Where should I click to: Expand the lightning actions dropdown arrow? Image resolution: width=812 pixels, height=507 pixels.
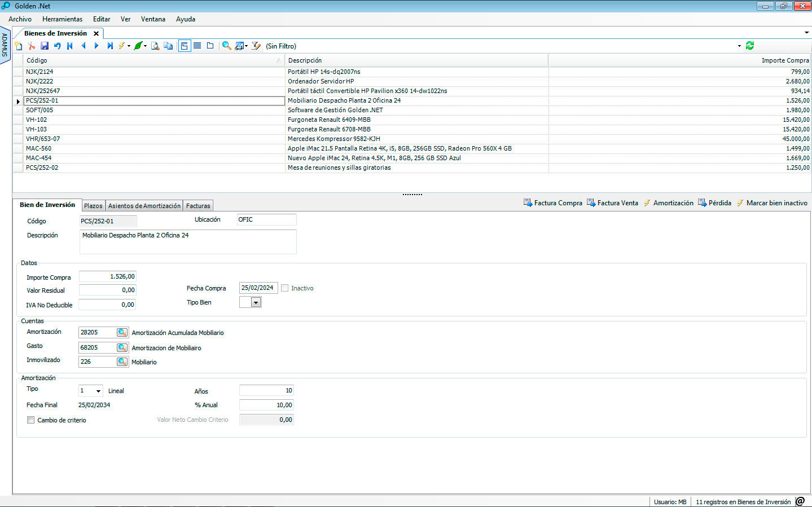129,46
